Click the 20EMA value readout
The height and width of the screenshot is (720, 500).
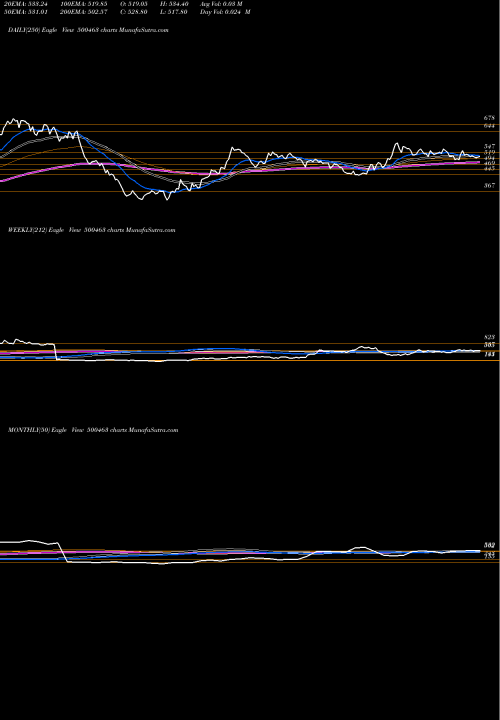pos(25,4)
